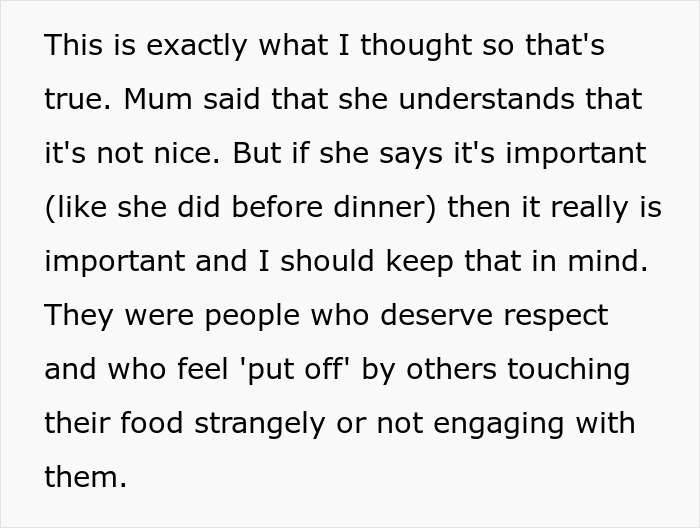The height and width of the screenshot is (528, 700).
Task: Click the final word "them."
Action: tap(86, 477)
